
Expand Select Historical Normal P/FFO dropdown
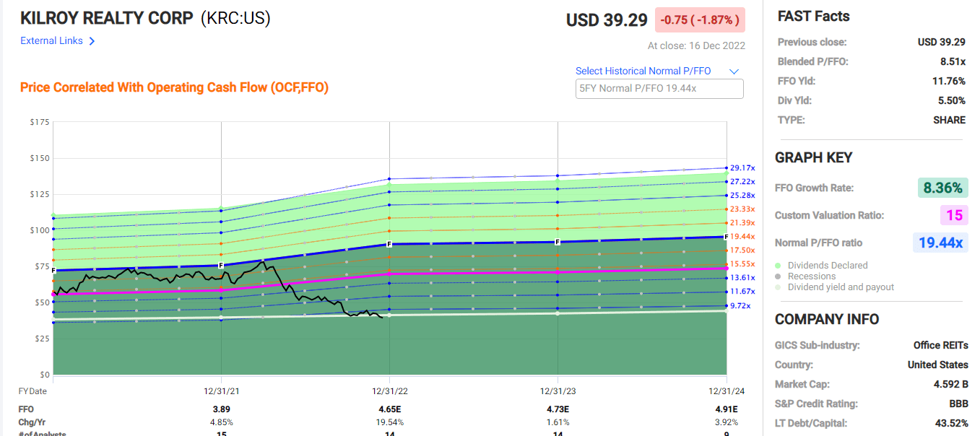tap(657, 71)
